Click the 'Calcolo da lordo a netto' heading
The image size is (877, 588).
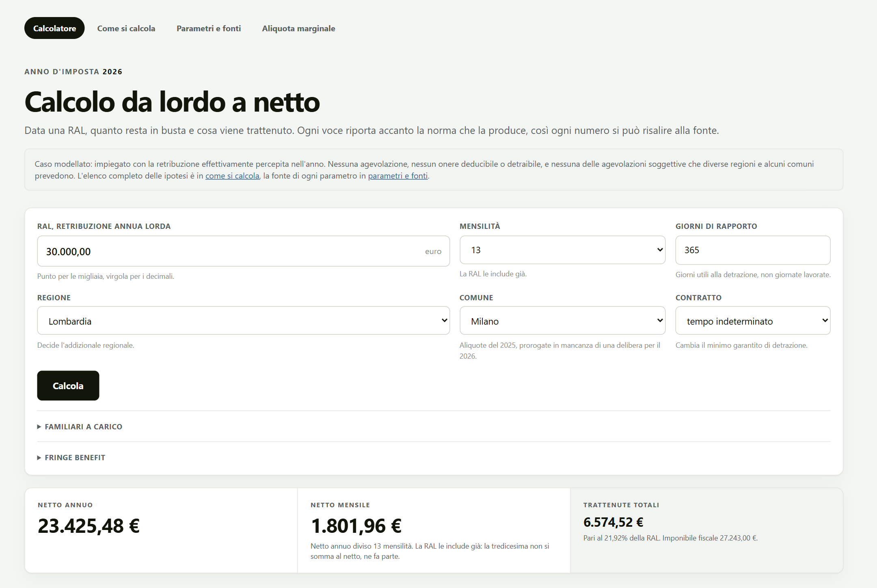(x=172, y=102)
